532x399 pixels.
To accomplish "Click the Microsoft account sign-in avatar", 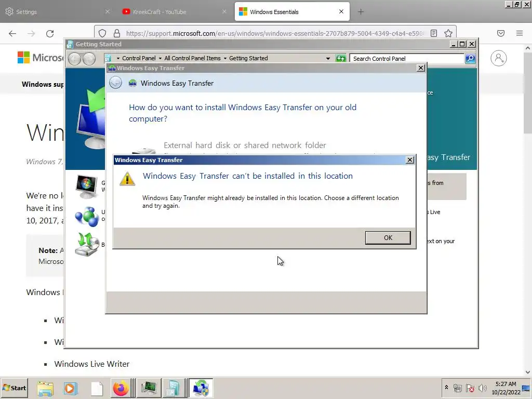I will [x=498, y=58].
